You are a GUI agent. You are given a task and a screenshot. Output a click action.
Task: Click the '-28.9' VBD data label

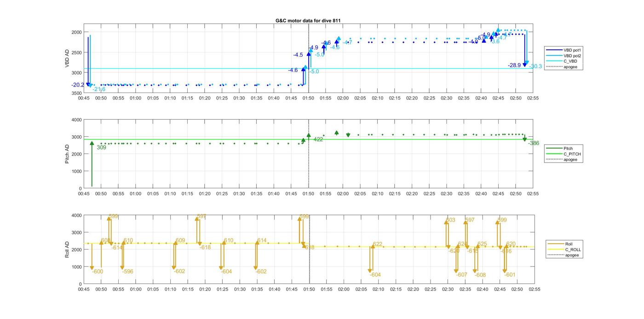pos(514,65)
